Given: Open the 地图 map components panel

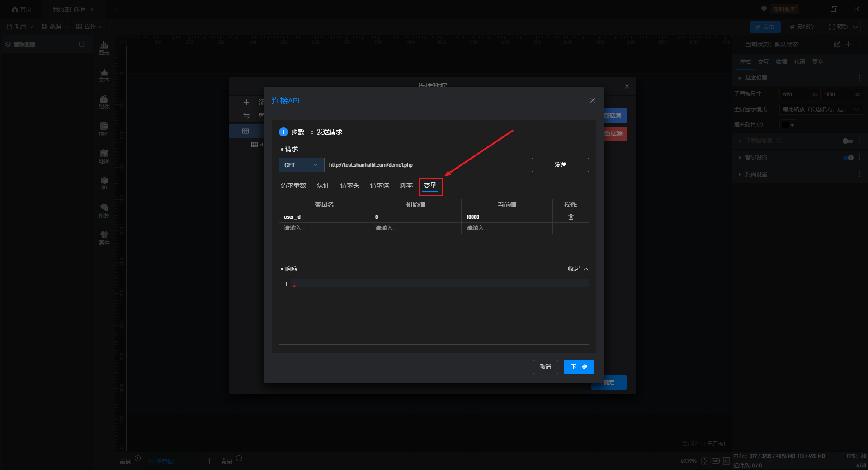Looking at the screenshot, I should click(104, 156).
